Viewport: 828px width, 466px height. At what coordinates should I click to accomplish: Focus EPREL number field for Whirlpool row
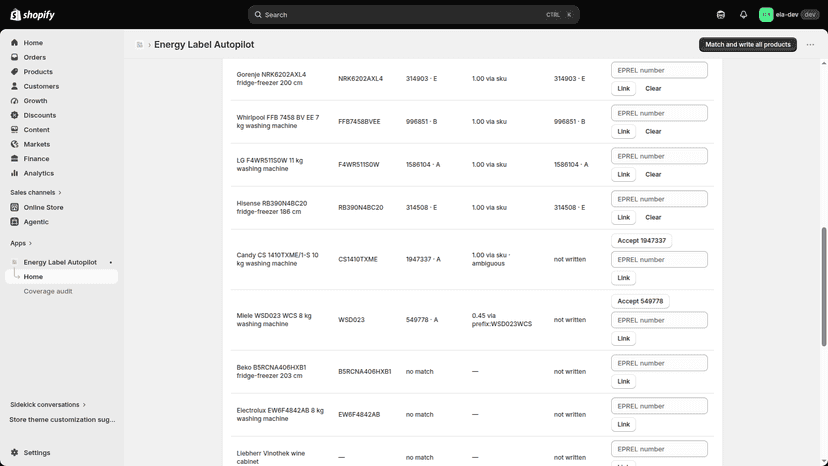coord(659,113)
